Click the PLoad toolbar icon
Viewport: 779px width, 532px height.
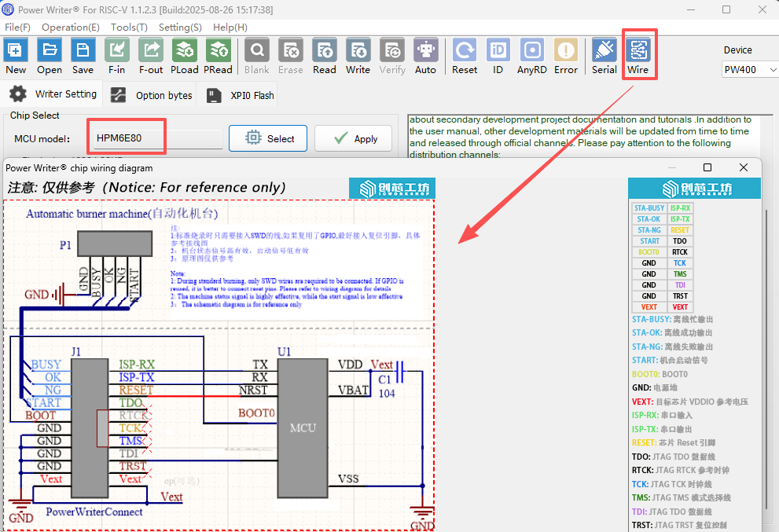[x=184, y=57]
